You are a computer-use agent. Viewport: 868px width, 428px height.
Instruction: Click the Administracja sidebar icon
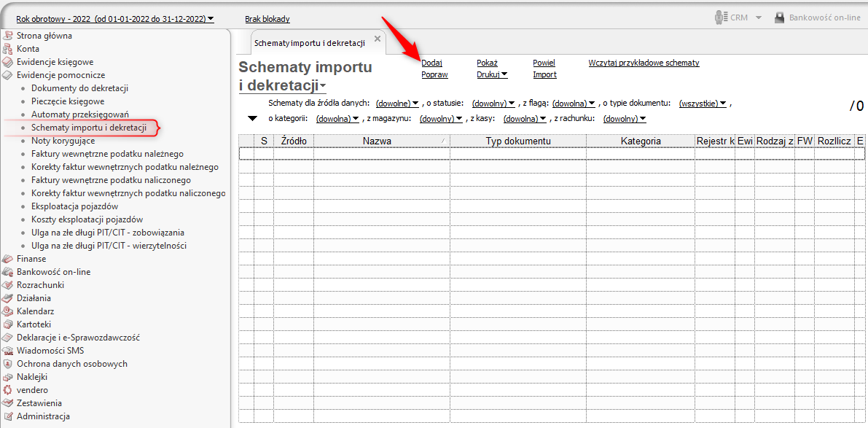pyautogui.click(x=8, y=416)
